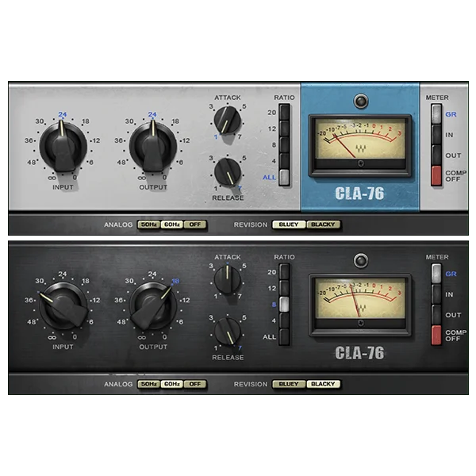
Task: Select BLUEY revision on upper unit
Action: tap(289, 225)
